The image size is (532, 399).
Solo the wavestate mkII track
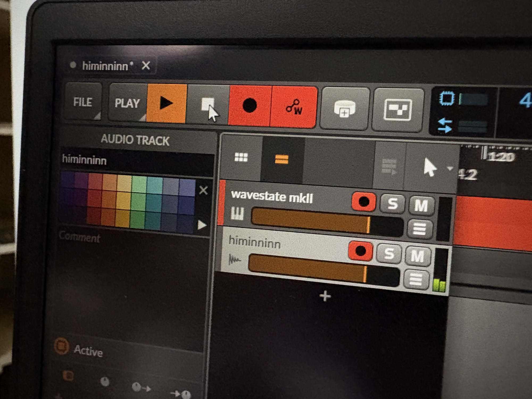393,204
